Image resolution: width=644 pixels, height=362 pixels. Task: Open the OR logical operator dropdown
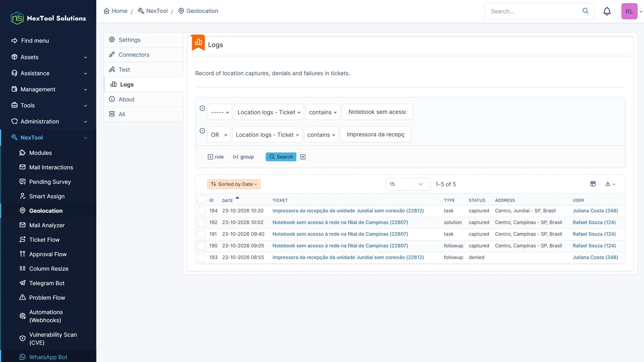coord(219,135)
